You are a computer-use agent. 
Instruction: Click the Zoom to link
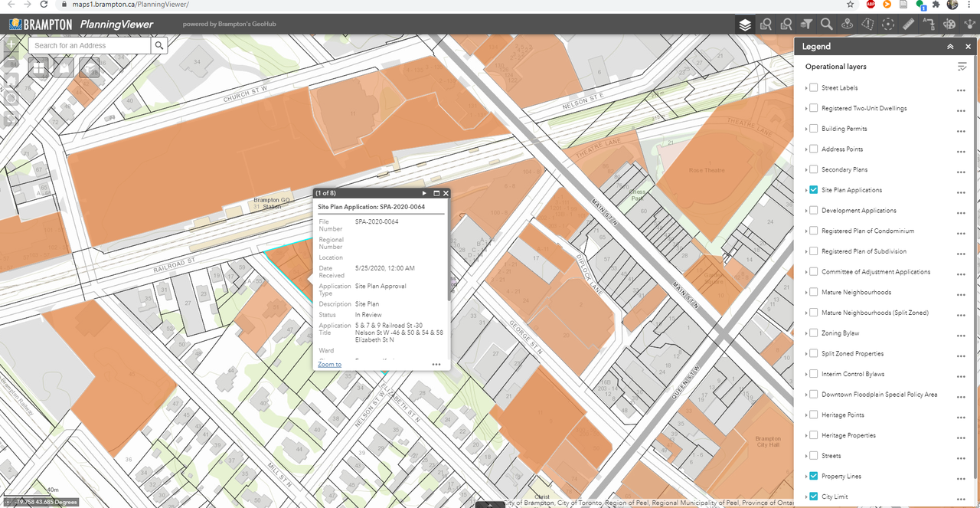point(330,364)
